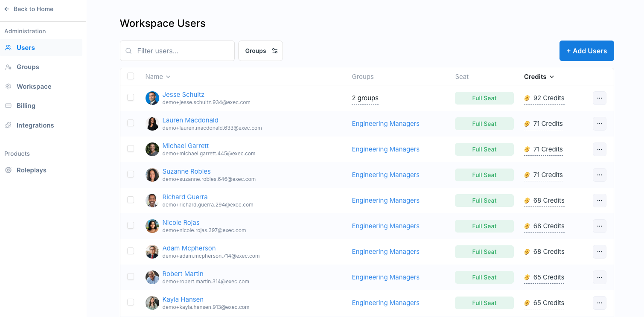Click the Users sidebar icon
644x317 pixels.
click(x=8, y=48)
